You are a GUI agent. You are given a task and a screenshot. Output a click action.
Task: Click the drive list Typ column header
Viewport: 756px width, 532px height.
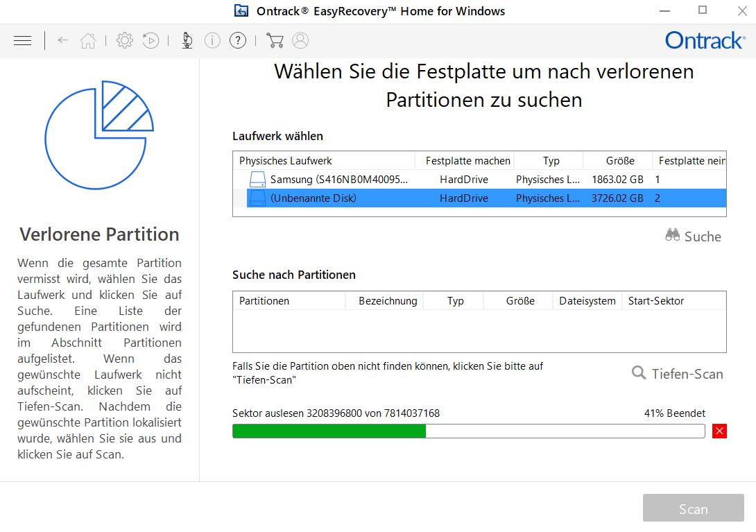pyautogui.click(x=549, y=161)
